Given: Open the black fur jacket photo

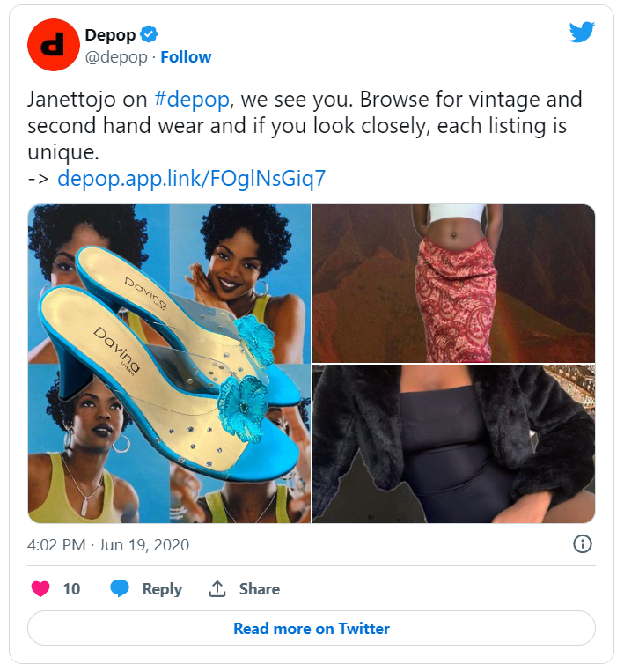Looking at the screenshot, I should coord(453,444).
